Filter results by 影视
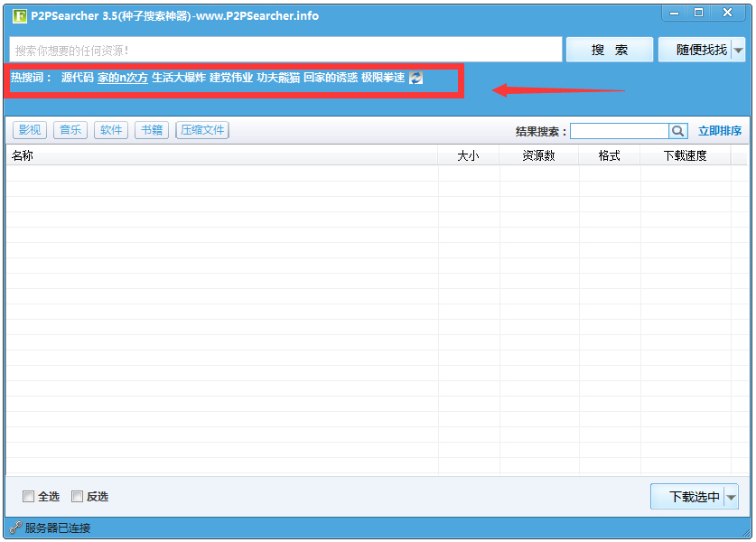Image resolution: width=756 pixels, height=542 pixels. pyautogui.click(x=30, y=130)
